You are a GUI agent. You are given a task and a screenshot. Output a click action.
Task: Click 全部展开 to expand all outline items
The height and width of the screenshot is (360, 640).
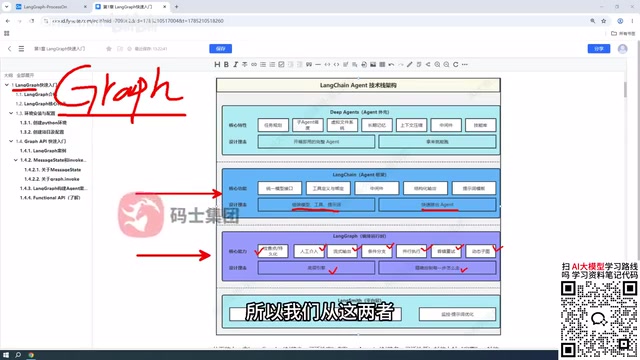[x=25, y=75]
